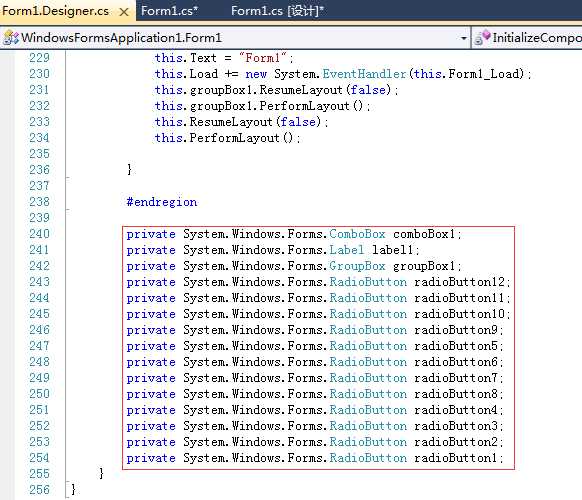Click line number 240 in margin
The image size is (582, 500).
(x=39, y=234)
